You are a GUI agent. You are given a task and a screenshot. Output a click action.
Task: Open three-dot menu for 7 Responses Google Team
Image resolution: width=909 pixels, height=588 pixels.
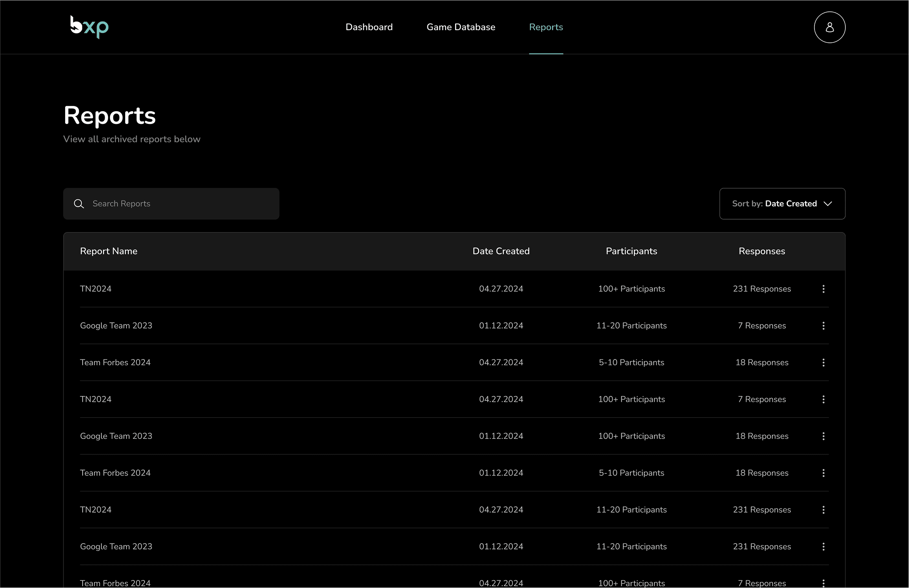click(x=823, y=326)
